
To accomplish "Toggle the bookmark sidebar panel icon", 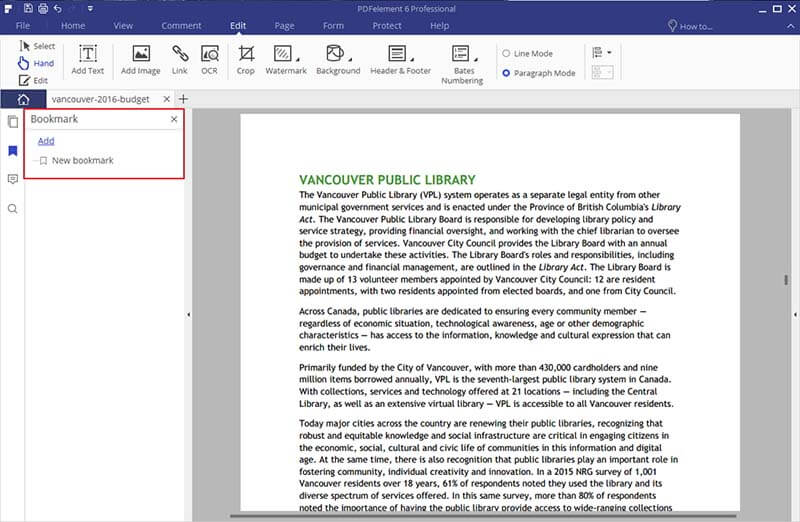I will [x=13, y=151].
